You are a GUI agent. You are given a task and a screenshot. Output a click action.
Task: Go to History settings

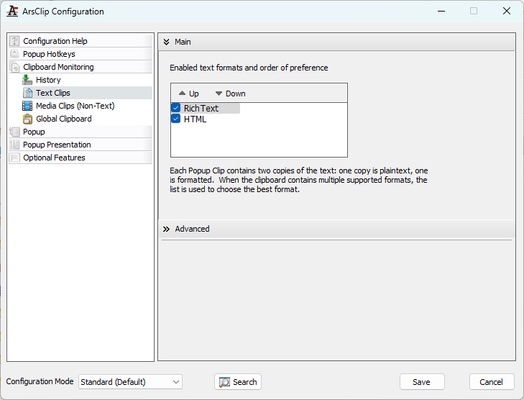(48, 80)
